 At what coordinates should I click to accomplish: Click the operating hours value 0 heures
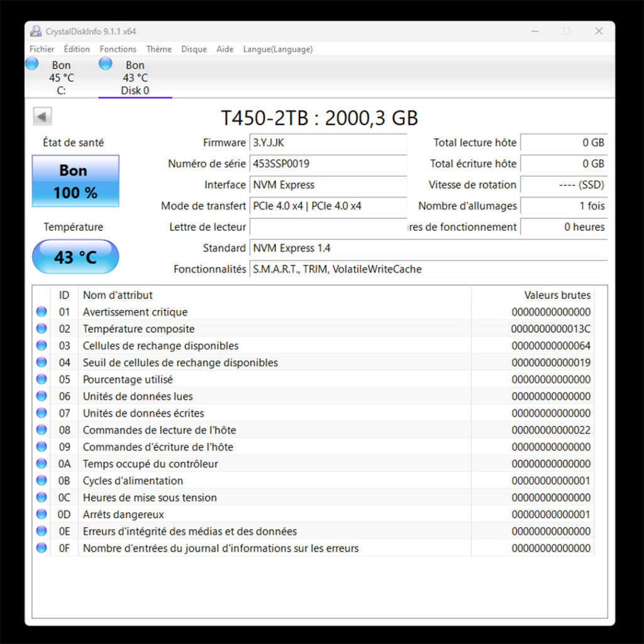(564, 226)
